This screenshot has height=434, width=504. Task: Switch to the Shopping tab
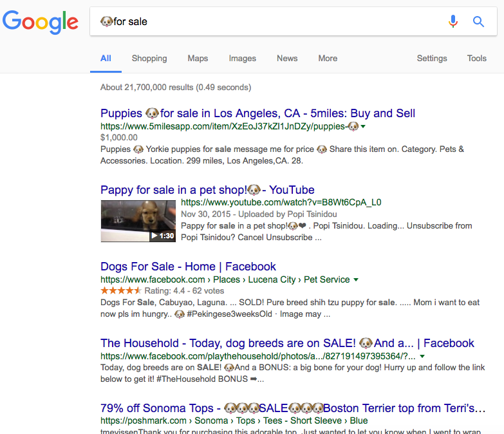click(149, 58)
